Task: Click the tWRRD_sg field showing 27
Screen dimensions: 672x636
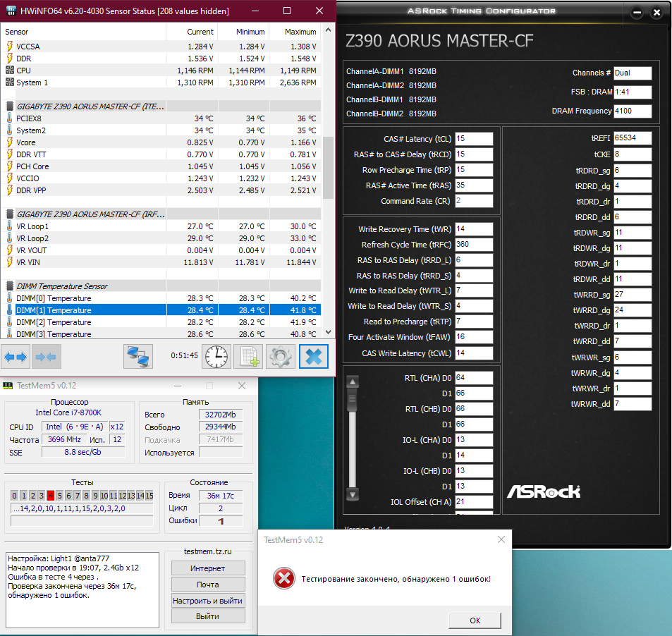Action: [633, 295]
